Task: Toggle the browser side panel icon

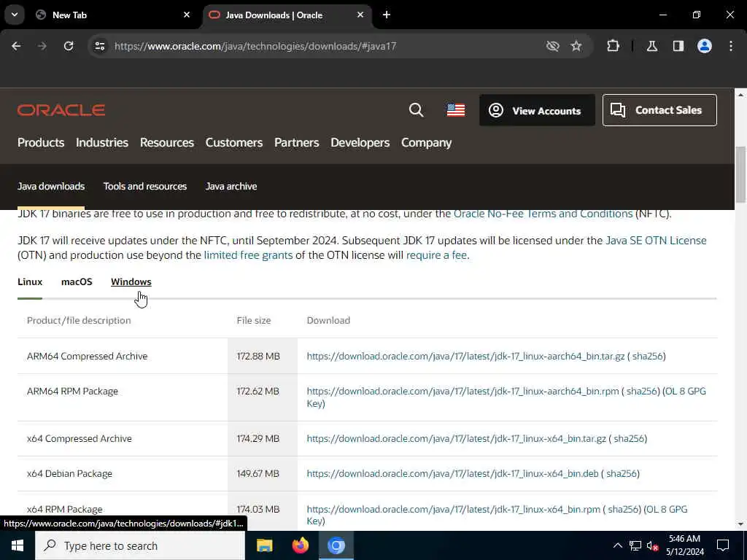Action: (x=678, y=46)
